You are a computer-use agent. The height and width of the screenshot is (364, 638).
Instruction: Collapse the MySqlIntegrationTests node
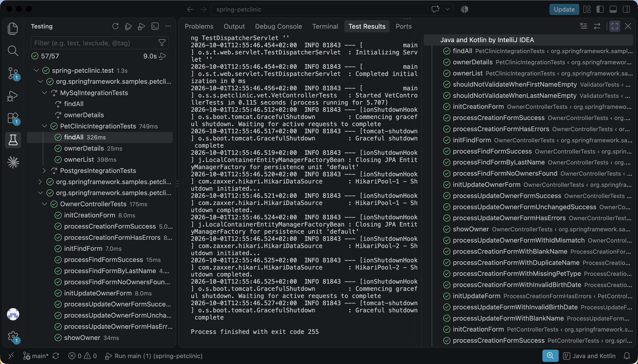44,93
